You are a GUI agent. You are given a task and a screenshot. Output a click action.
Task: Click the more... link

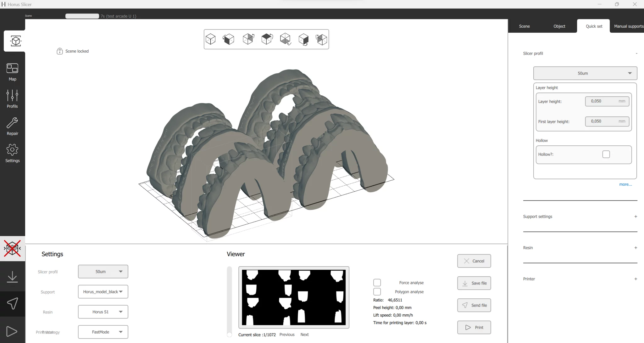click(625, 184)
